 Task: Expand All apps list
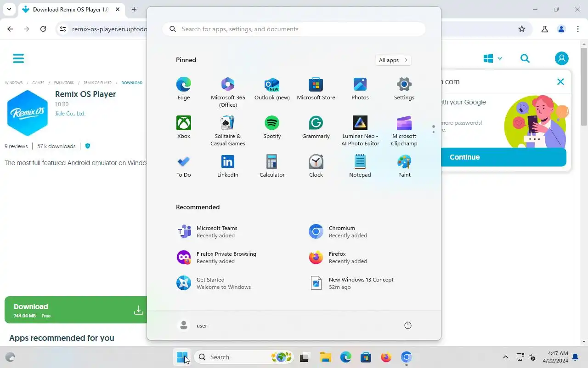click(x=393, y=60)
